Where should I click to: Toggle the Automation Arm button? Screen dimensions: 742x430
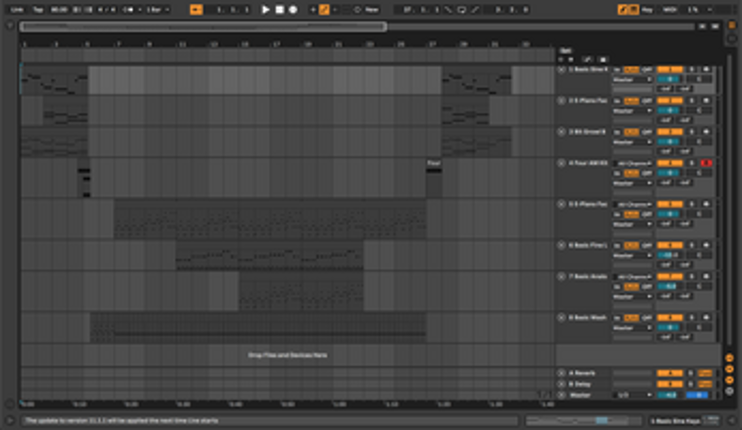pyautogui.click(x=324, y=9)
